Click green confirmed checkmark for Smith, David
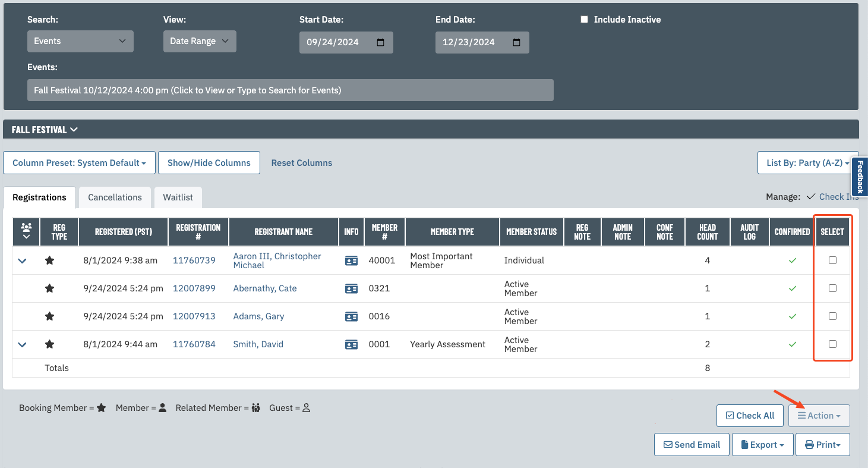Screen dimensions: 868x468 click(x=792, y=344)
